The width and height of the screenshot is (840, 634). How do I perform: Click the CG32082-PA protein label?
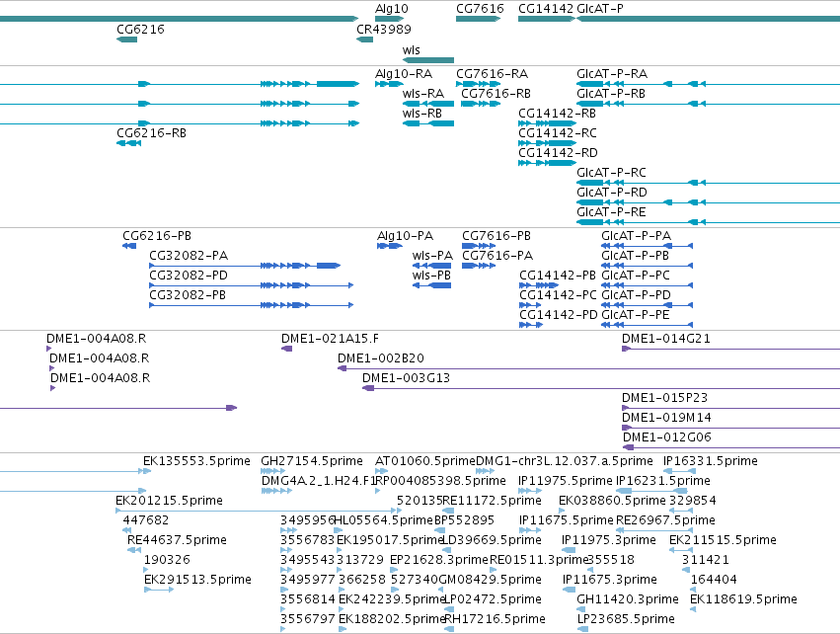coord(189,256)
